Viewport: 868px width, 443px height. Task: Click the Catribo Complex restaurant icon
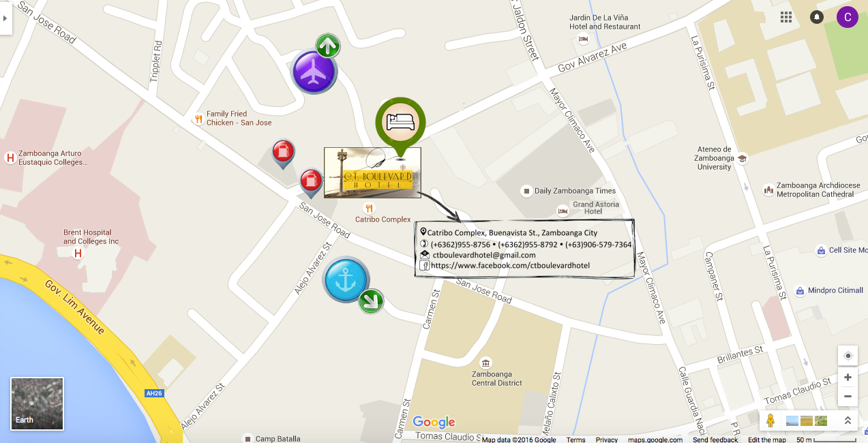point(369,209)
